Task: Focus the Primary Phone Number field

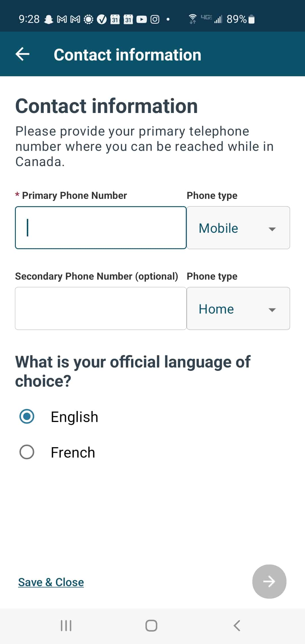Action: (101, 228)
